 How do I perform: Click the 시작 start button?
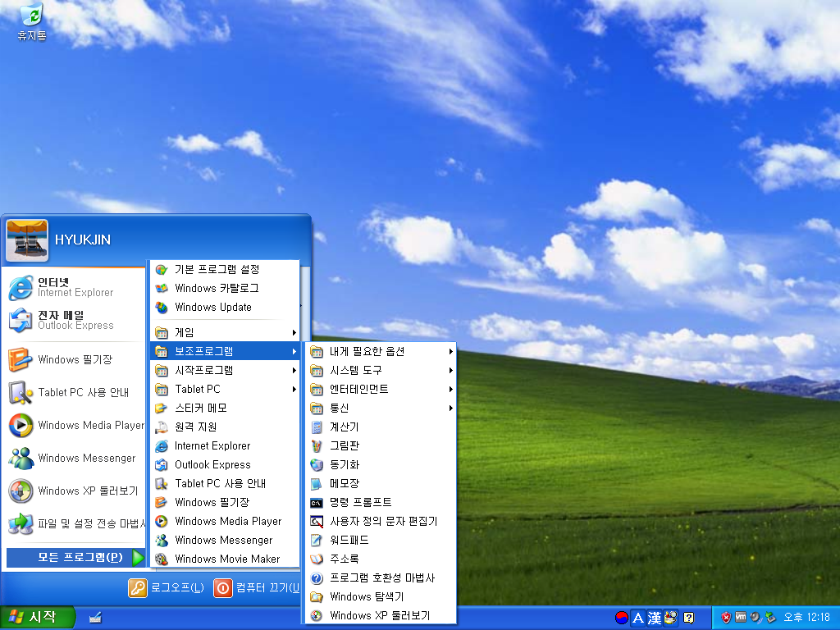pyautogui.click(x=36, y=618)
